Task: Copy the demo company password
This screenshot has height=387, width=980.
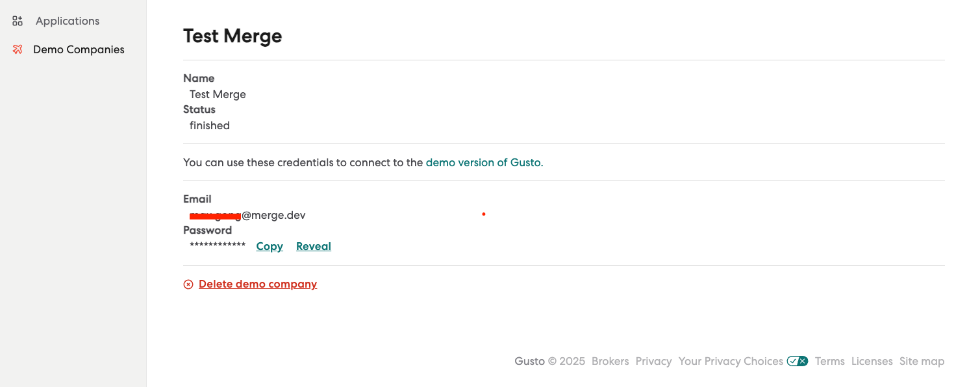Action: click(x=270, y=247)
